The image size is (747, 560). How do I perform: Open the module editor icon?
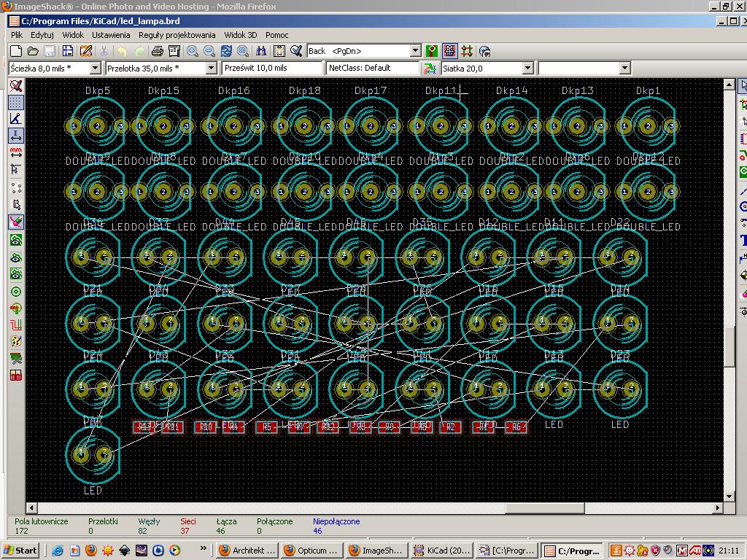coord(85,51)
